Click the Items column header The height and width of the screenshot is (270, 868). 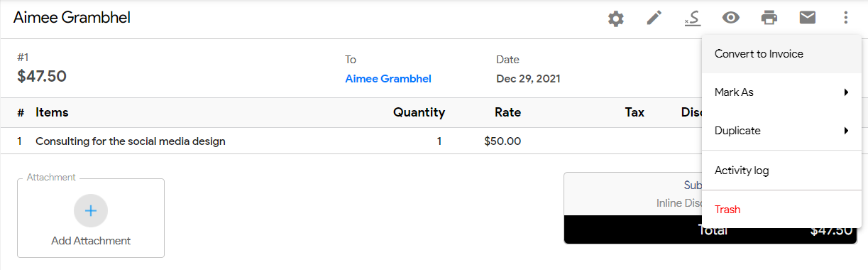click(52, 112)
